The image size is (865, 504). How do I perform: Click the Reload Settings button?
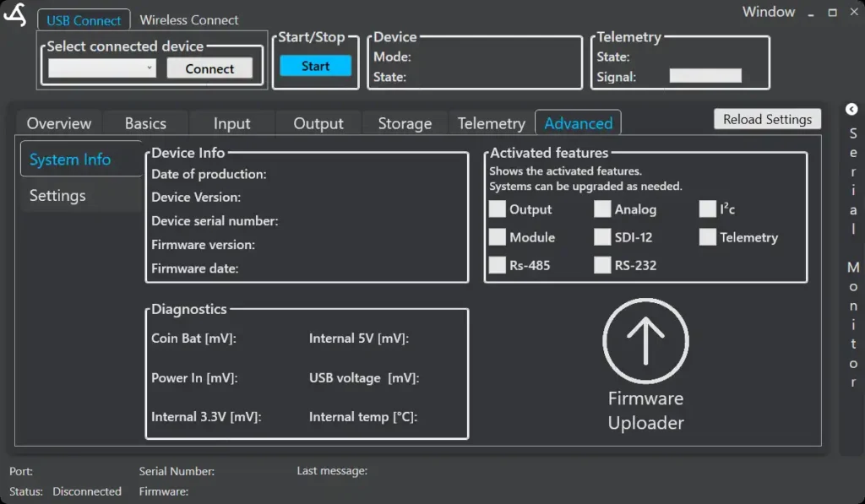[x=767, y=119]
